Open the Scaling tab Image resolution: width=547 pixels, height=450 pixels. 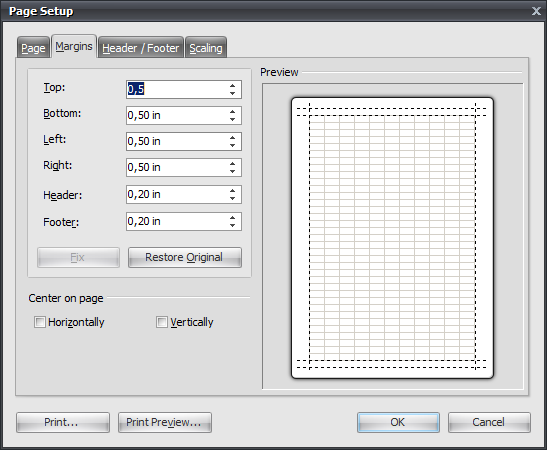(x=206, y=47)
